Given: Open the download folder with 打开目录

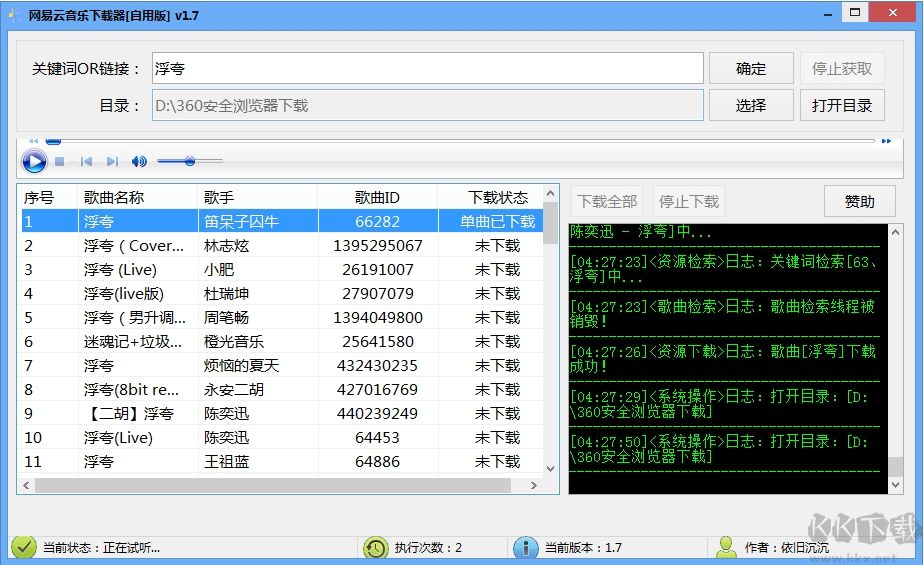Looking at the screenshot, I should tap(841, 105).
